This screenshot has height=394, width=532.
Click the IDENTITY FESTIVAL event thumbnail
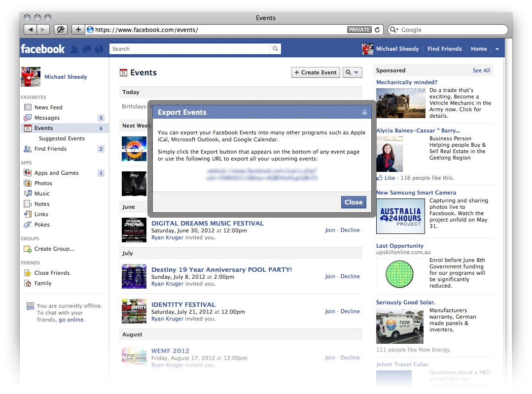(134, 311)
